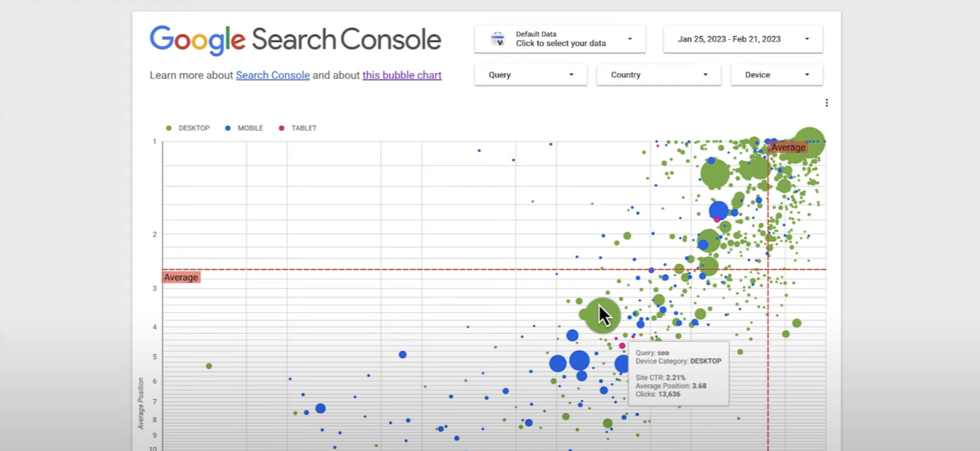Click the red Average label on the left axis
This screenshot has height=451, width=980.
[181, 277]
